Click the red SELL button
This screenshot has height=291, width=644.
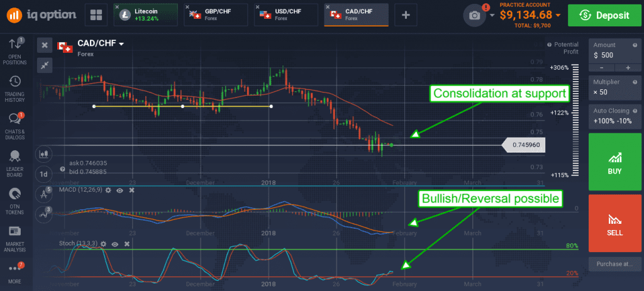[x=615, y=223]
